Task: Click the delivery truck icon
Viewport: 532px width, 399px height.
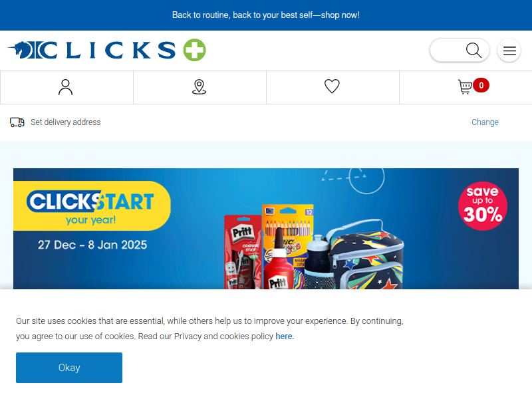Action: pos(17,122)
